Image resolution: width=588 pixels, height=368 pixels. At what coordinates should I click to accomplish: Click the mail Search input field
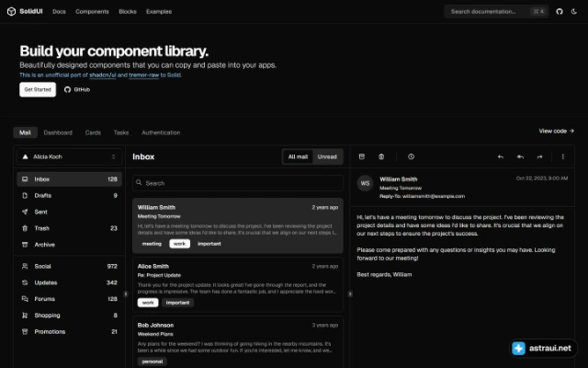click(x=238, y=183)
